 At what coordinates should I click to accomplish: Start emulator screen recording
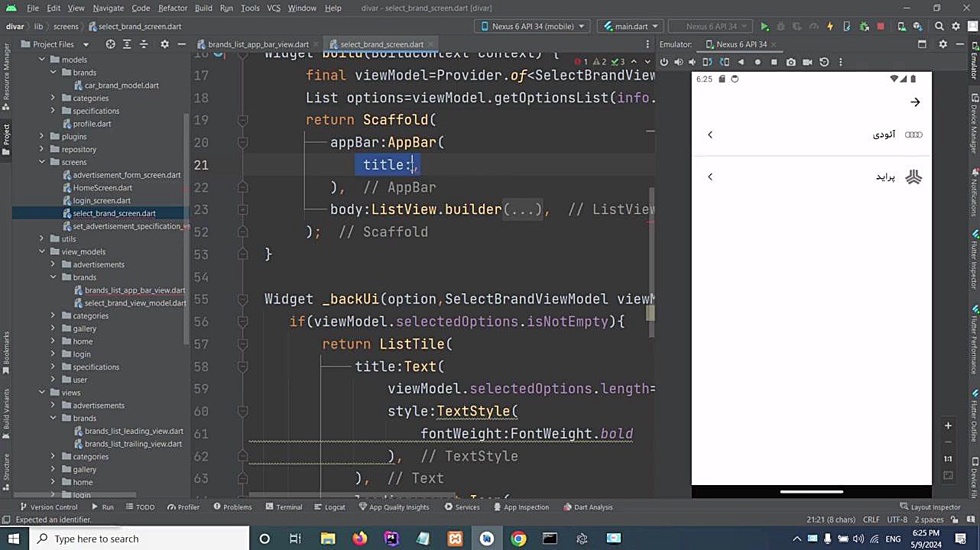click(807, 62)
